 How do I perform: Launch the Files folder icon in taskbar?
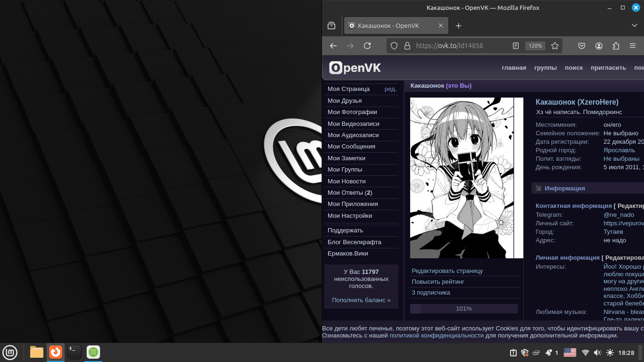pos(37,352)
